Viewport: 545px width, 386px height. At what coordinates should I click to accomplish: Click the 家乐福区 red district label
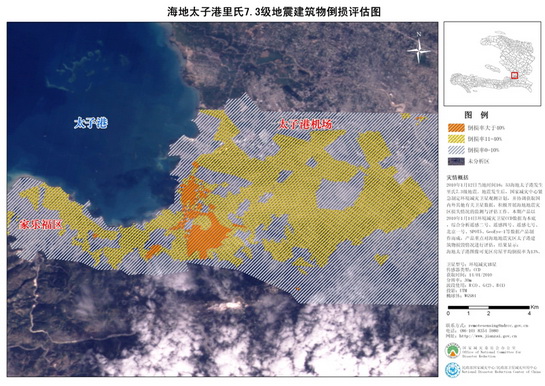tap(41, 224)
